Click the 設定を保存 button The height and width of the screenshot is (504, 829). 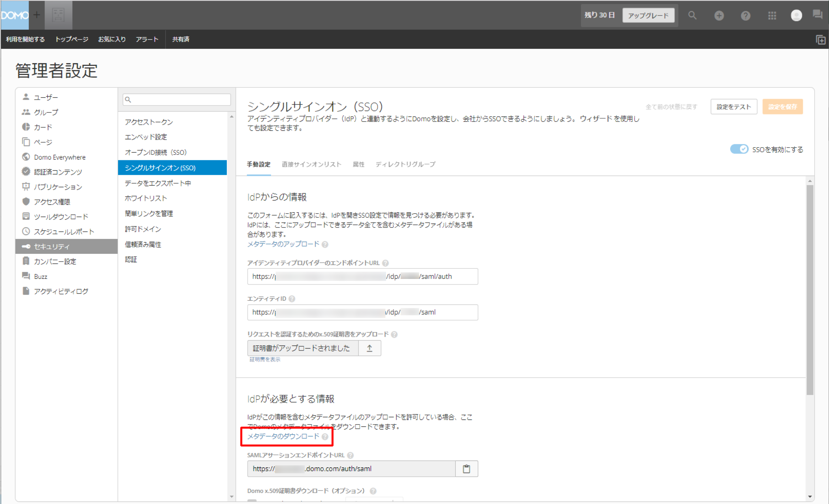783,107
